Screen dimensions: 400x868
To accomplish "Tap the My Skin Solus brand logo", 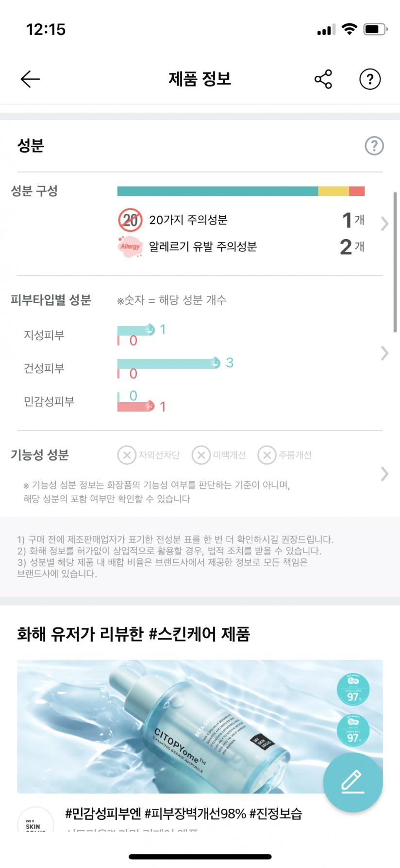I will (35, 821).
